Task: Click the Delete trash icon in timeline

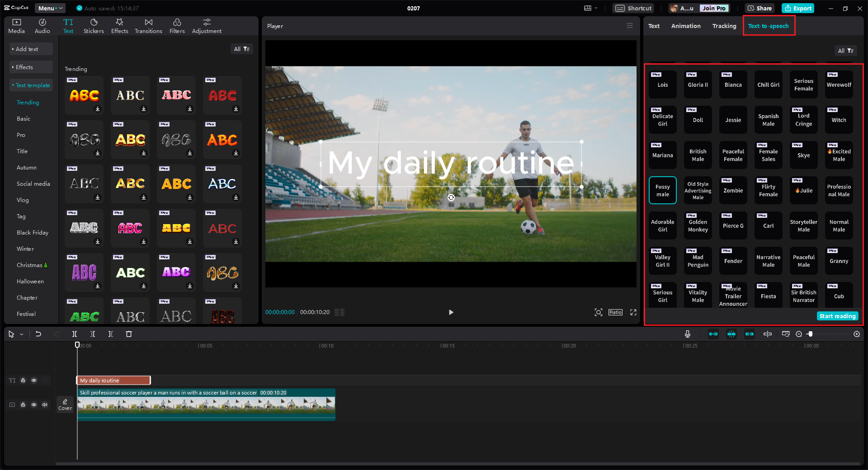Action: [x=129, y=334]
